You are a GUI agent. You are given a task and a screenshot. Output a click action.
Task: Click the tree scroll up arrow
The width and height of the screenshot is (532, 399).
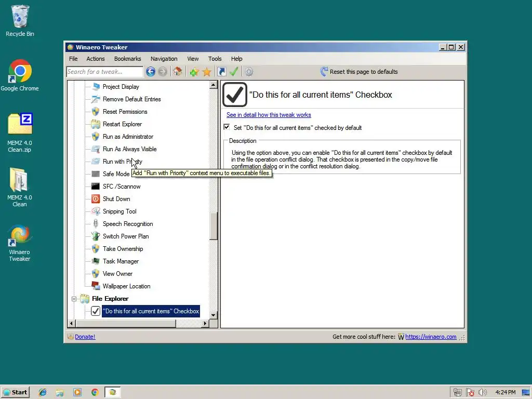coord(214,85)
